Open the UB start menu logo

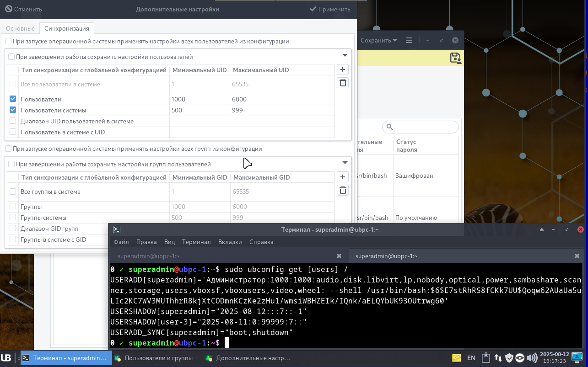(6, 358)
